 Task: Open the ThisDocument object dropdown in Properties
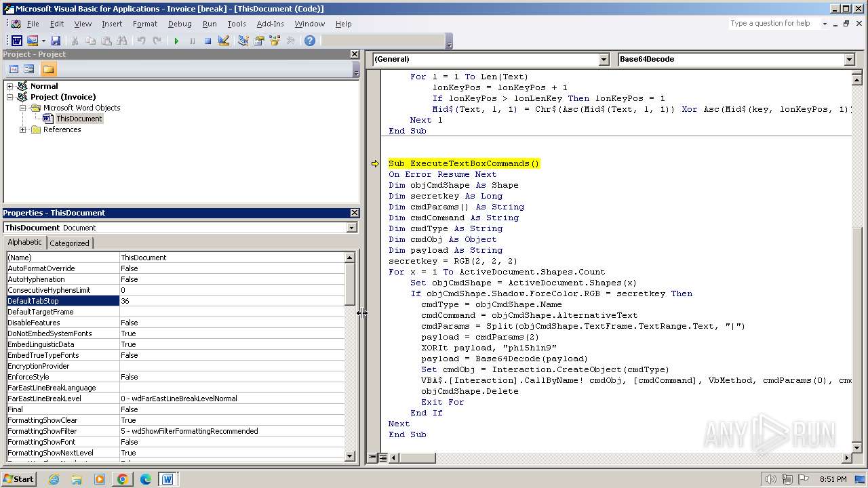351,228
